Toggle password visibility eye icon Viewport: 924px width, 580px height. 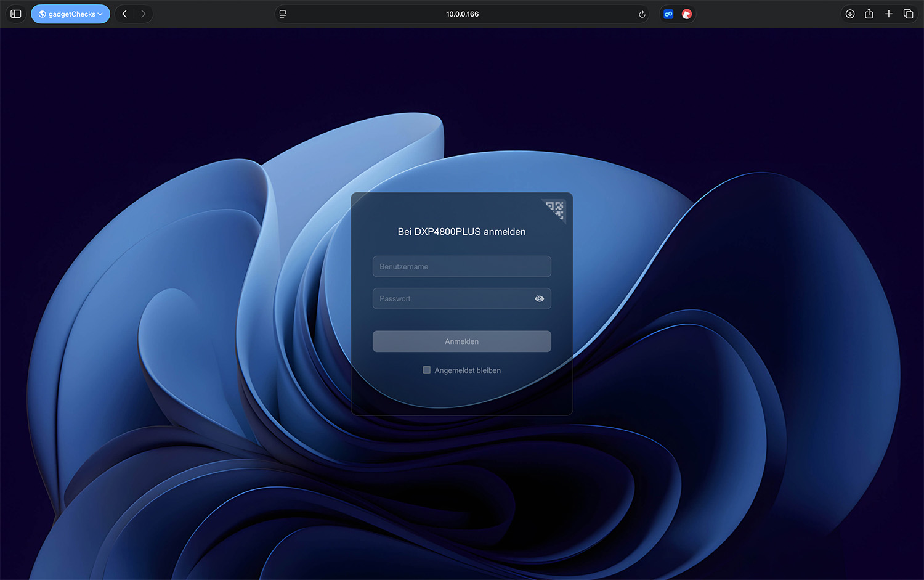pos(540,299)
